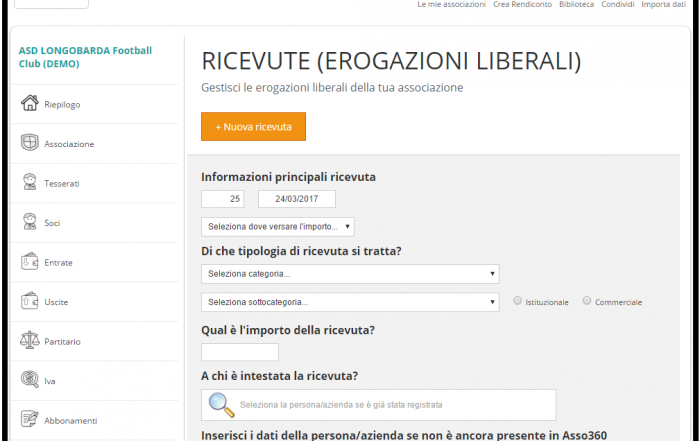Screen dimensions: 700x441
Task: Click the '+ Nuova ricevuta' button
Action: pyautogui.click(x=253, y=127)
